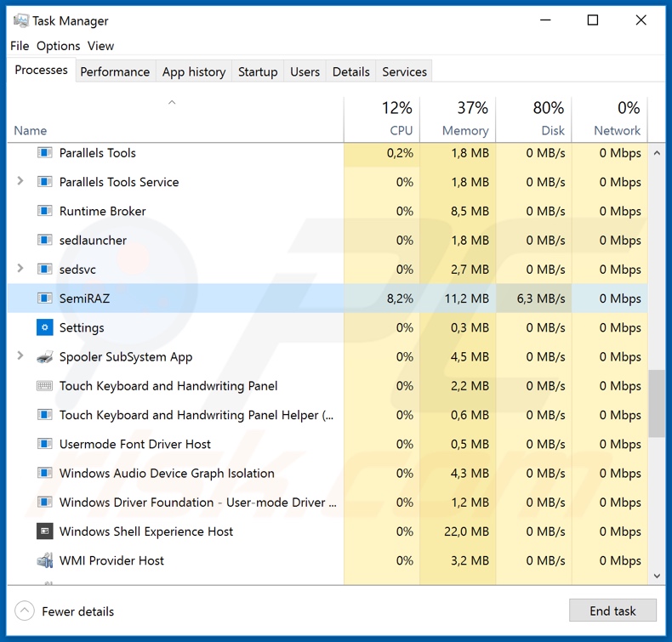672x642 pixels.
Task: Select the Windows Shell Experience Host row
Action: pyautogui.click(x=327, y=531)
